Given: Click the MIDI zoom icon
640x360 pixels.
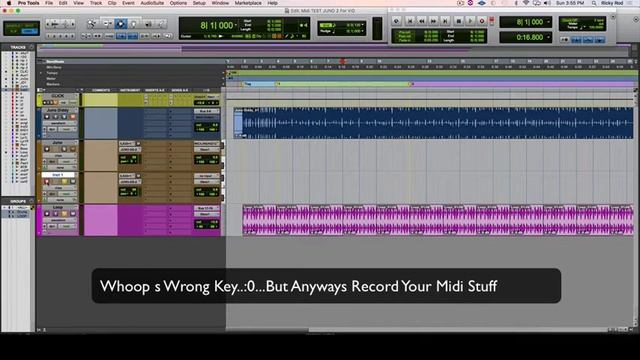Looking at the screenshot, I should coord(65,24).
